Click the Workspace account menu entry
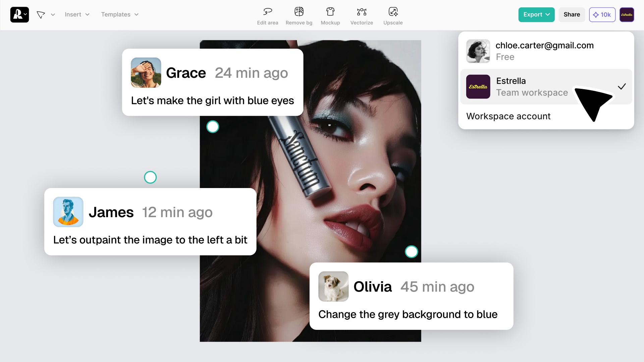 tap(508, 116)
